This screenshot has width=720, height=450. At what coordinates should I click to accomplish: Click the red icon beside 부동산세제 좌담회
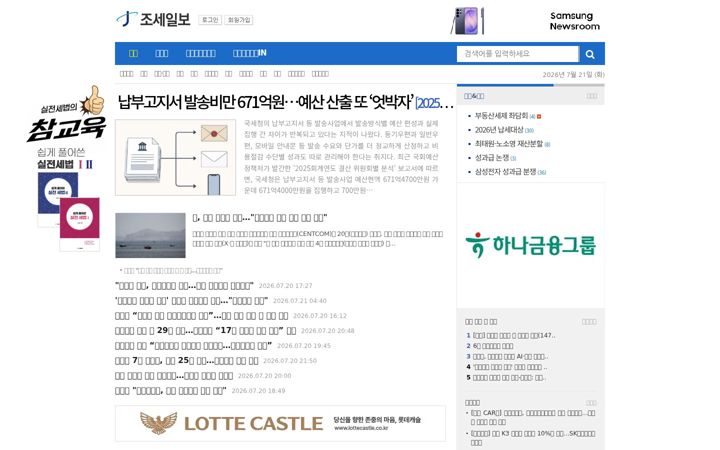(x=539, y=117)
